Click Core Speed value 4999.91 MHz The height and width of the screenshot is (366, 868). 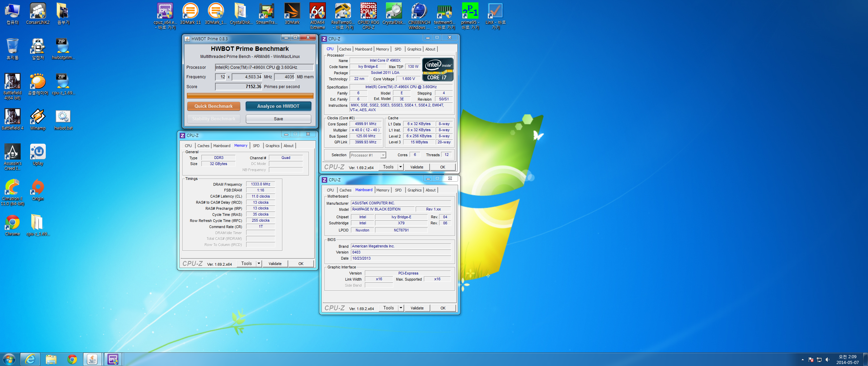pos(366,124)
